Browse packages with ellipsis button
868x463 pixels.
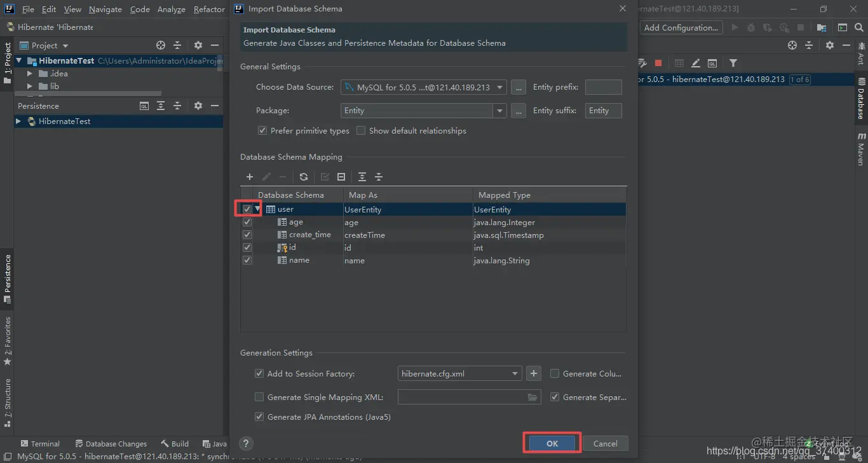click(x=519, y=111)
